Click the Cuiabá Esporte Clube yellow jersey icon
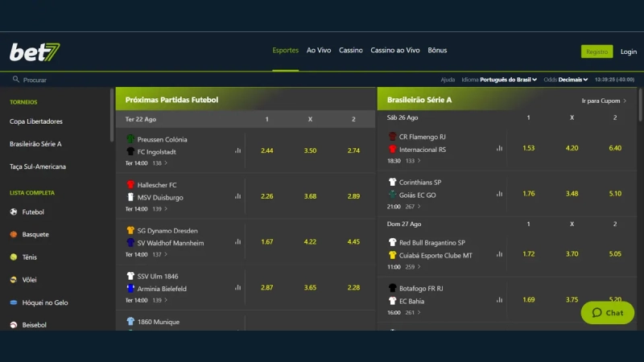The width and height of the screenshot is (644, 362). 392,255
